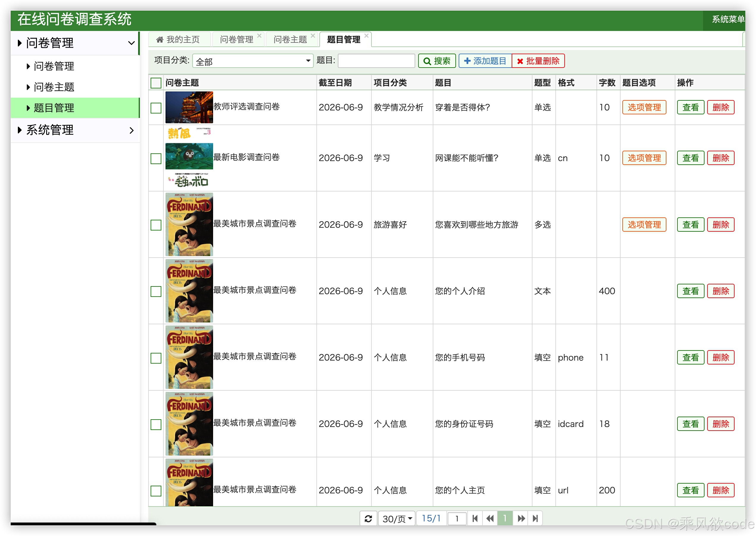Click the plus icon to add a question

467,60
